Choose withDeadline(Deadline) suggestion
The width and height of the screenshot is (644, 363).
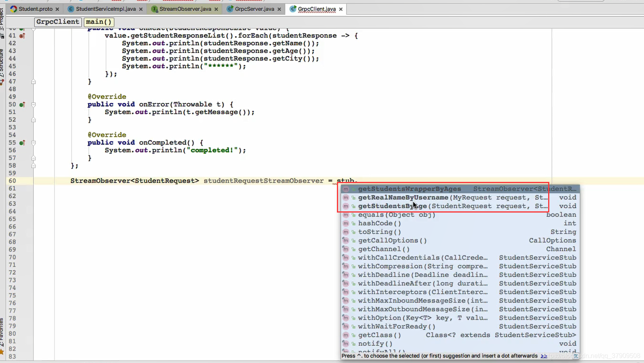pyautogui.click(x=460, y=275)
